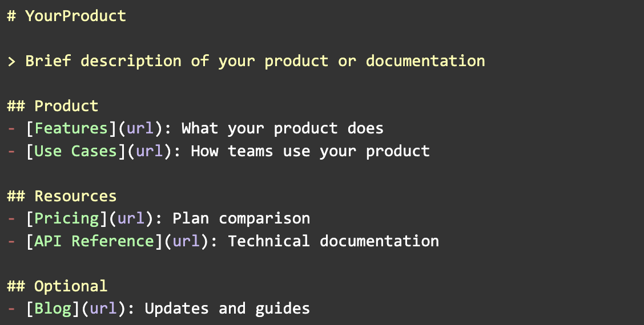This screenshot has width=644, height=325.
Task: Click the 'Technical documentation' description text
Action: [333, 241]
